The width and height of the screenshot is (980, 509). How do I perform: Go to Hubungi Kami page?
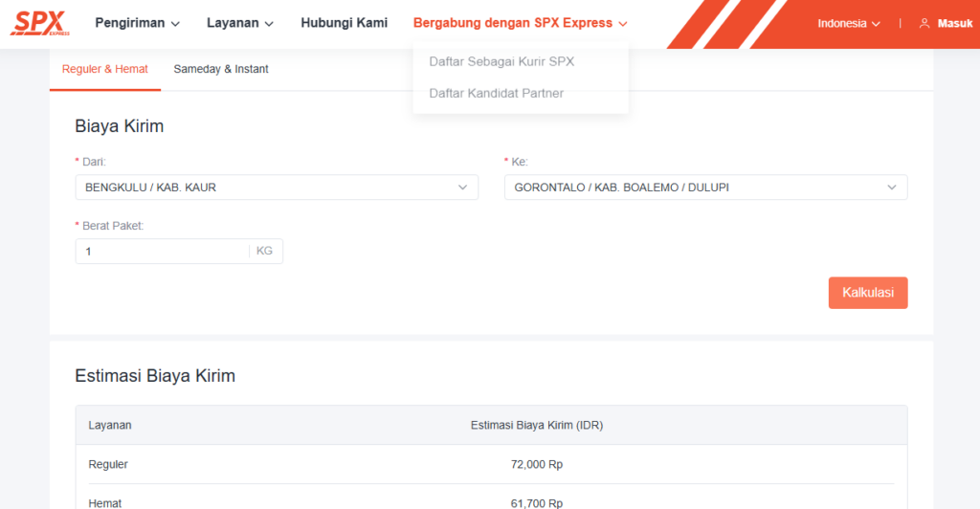pos(344,23)
